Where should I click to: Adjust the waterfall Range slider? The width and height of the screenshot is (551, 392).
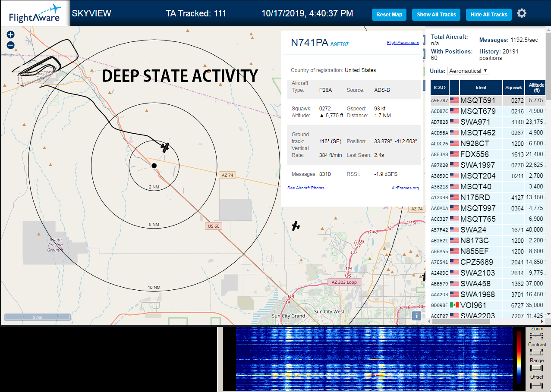pos(537,368)
